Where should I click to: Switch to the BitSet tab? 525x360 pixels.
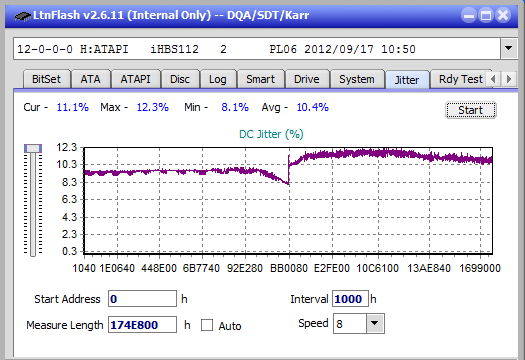[47, 79]
